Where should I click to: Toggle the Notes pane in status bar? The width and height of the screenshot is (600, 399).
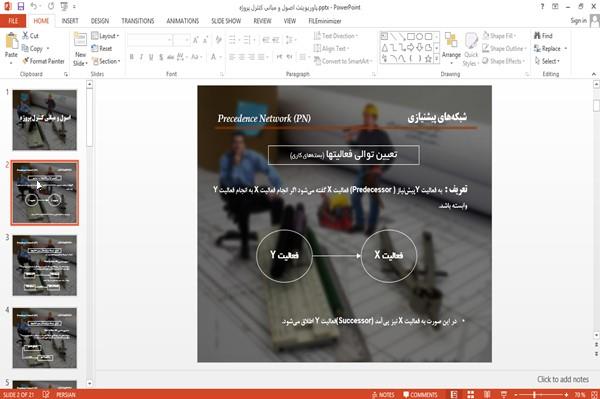pos(383,395)
